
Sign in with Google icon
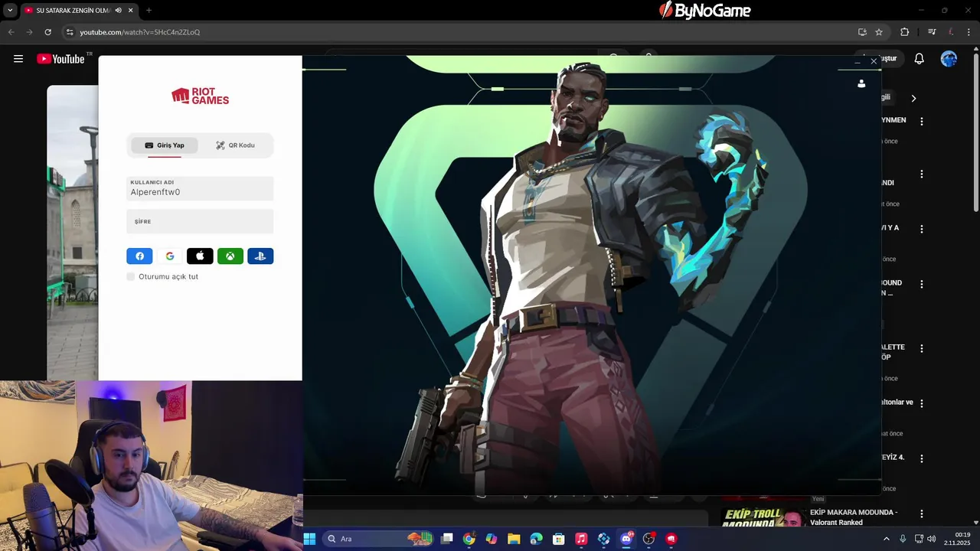(170, 256)
